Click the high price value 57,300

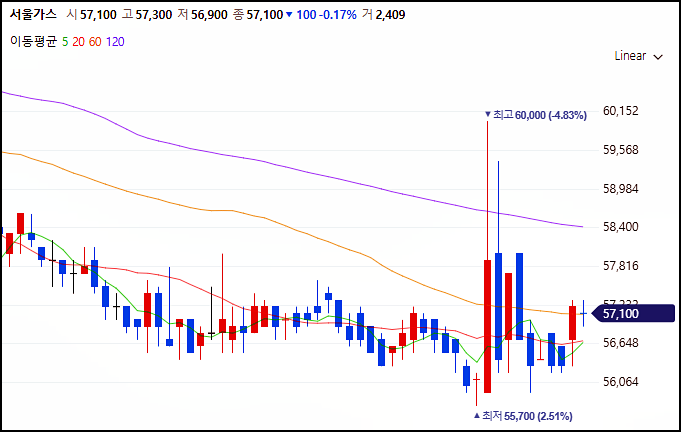coord(154,15)
